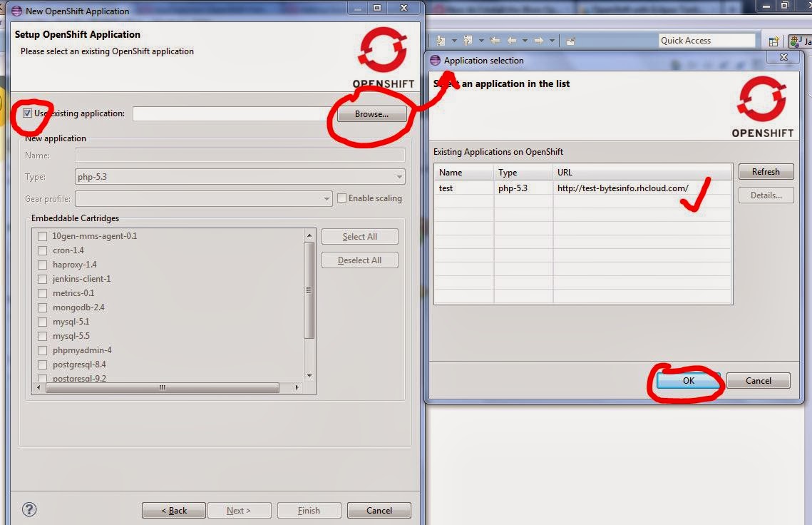Check the cron-1.4 cartridge

(43, 250)
